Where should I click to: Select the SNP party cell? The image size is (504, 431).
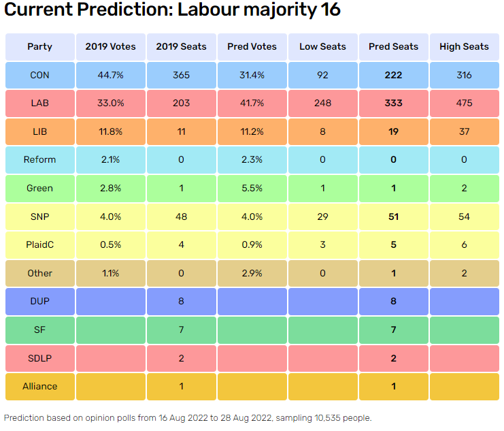pyautogui.click(x=39, y=217)
